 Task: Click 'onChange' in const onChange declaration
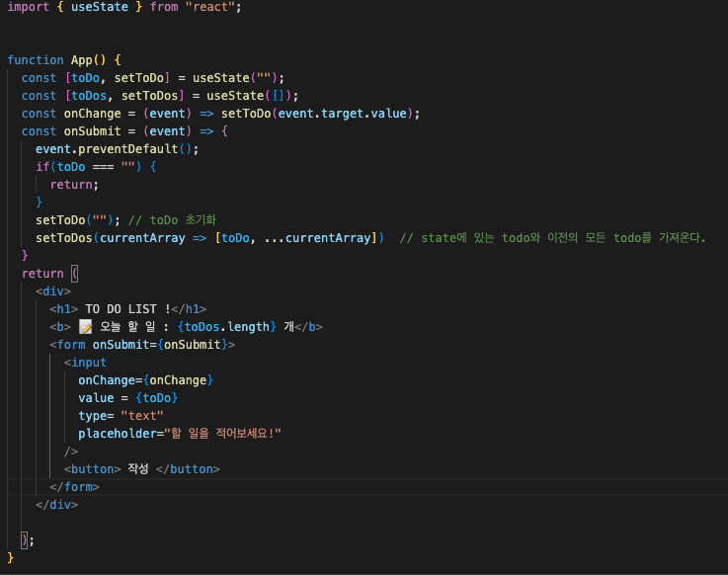click(x=93, y=114)
